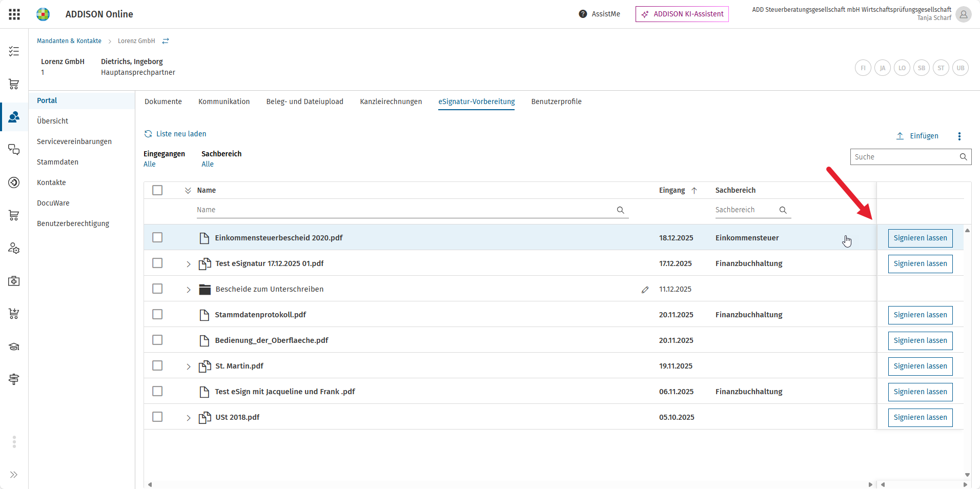
Task: Open the Kanzleirechnungen tab
Action: 391,101
